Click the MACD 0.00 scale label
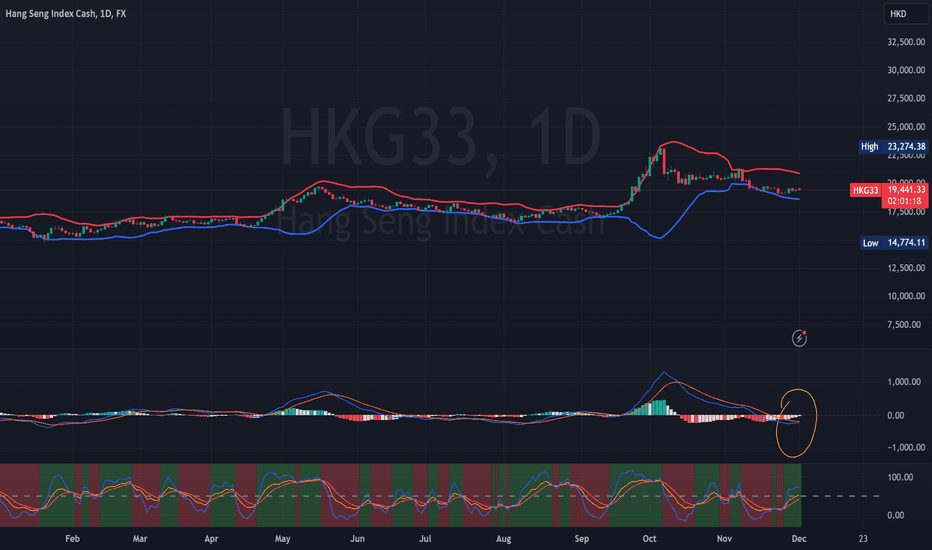Screen dimensions: 932x550 click(896, 416)
